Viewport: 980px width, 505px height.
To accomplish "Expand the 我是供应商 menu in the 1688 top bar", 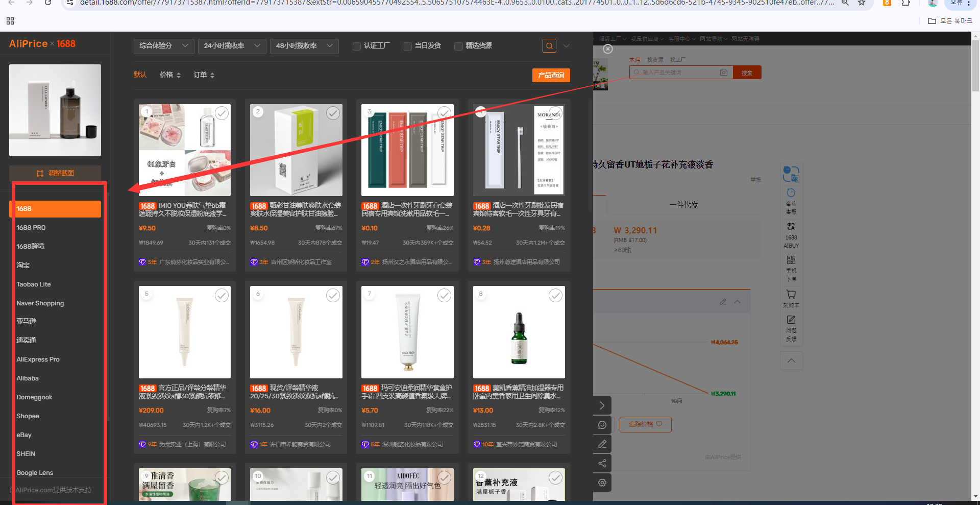I will click(x=647, y=39).
